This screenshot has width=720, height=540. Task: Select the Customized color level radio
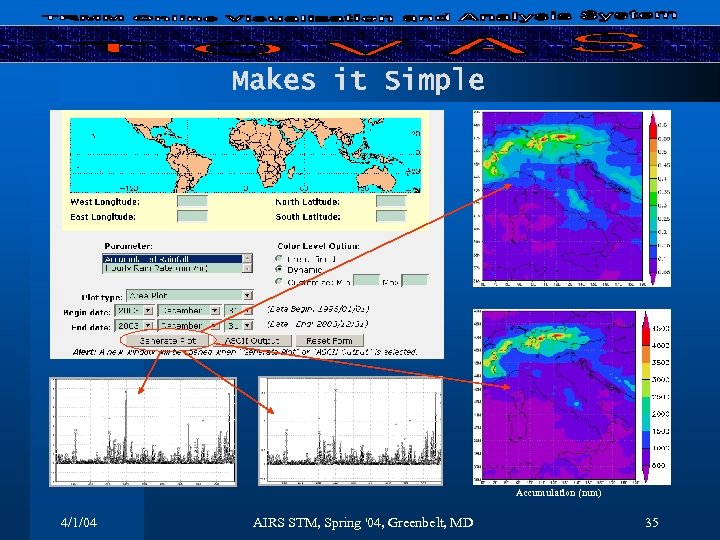[278, 281]
